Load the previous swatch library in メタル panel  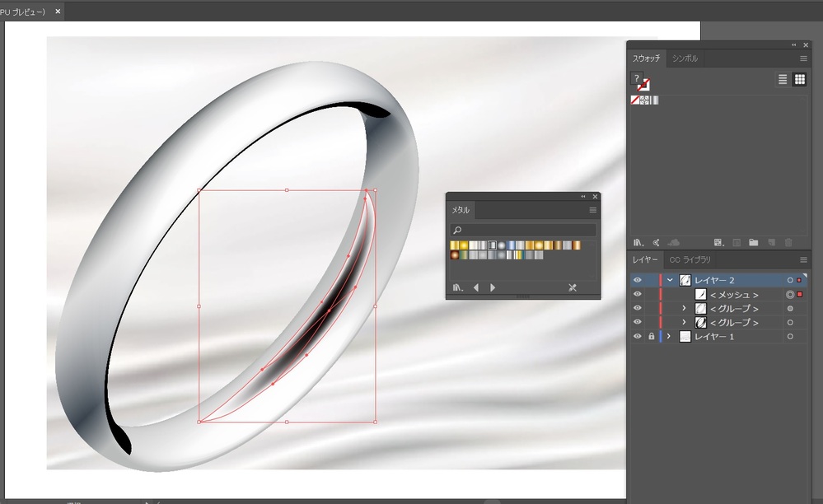(x=476, y=287)
